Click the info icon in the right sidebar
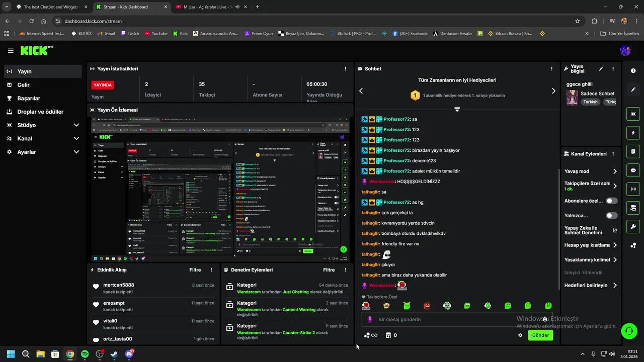 point(633,71)
